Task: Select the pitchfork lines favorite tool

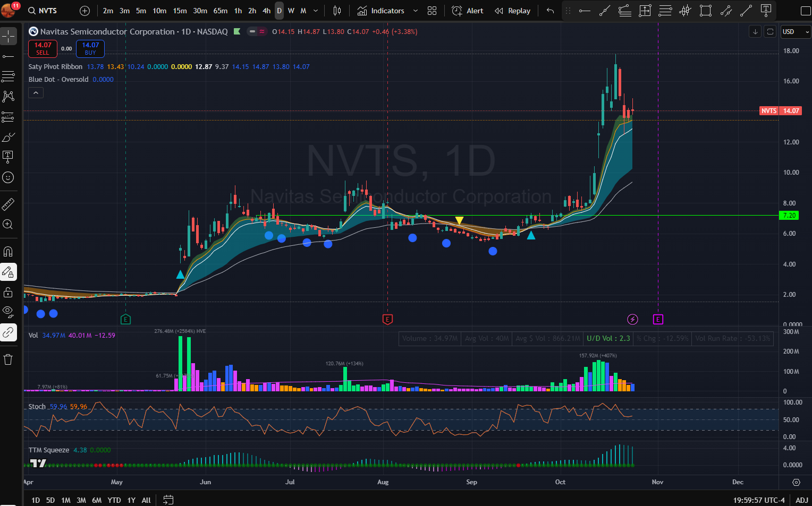Action: tap(625, 11)
